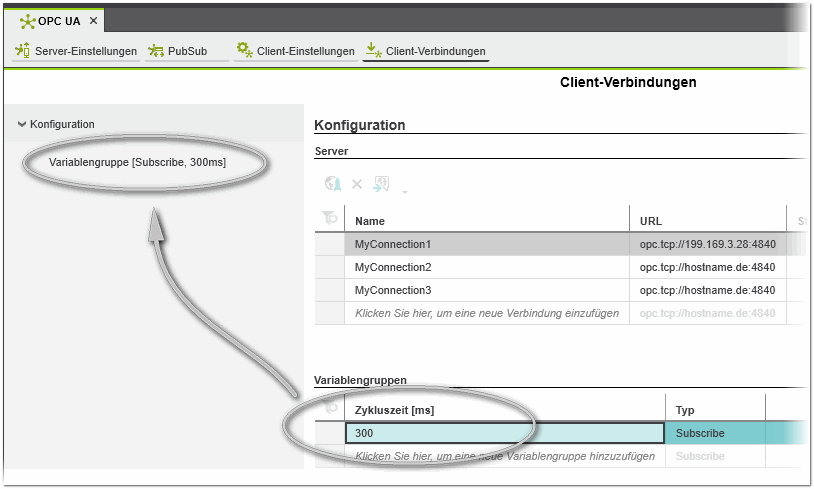This screenshot has height=489, width=814.
Task: Close the OPC UA tab
Action: click(x=94, y=21)
